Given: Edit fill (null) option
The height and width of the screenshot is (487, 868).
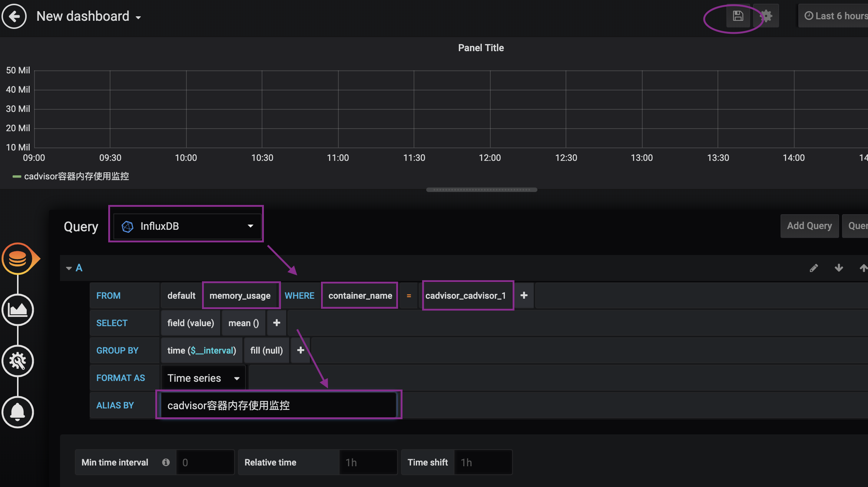Looking at the screenshot, I should tap(266, 350).
